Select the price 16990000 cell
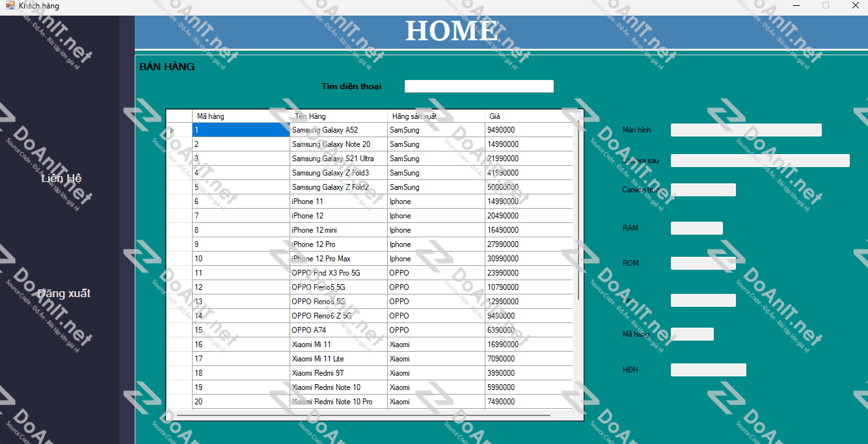Image resolution: width=868 pixels, height=444 pixels. coord(529,345)
